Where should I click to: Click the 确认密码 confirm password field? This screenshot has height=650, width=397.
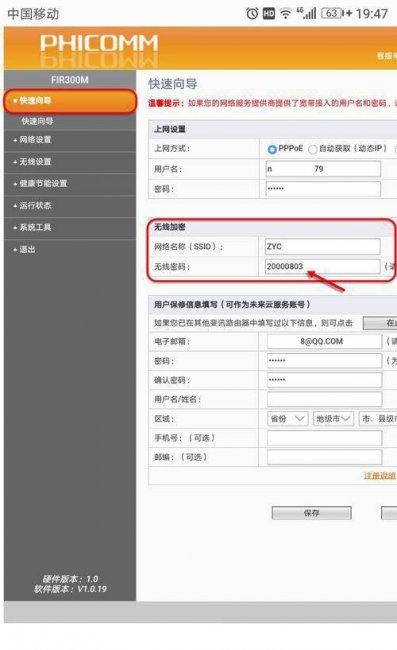coord(324,380)
